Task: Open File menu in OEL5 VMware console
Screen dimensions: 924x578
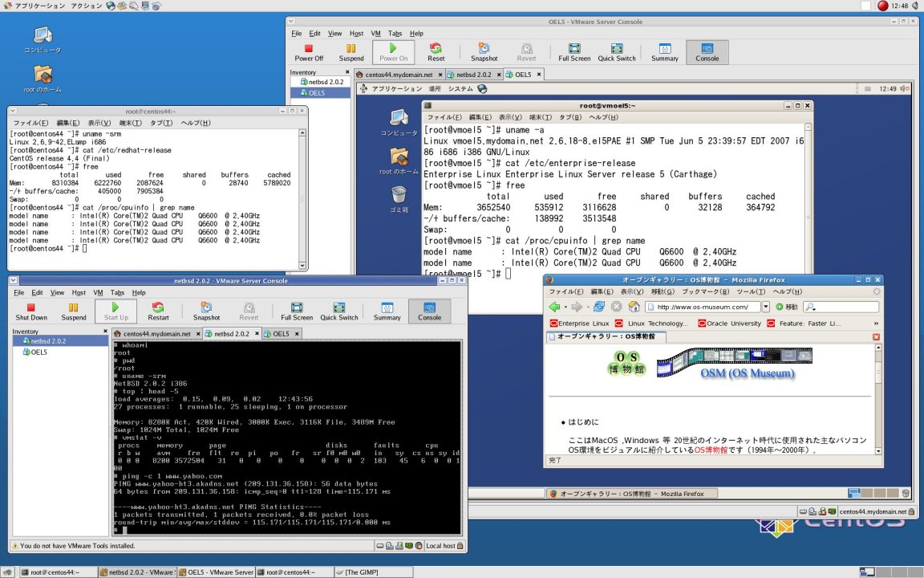Action: [x=297, y=34]
